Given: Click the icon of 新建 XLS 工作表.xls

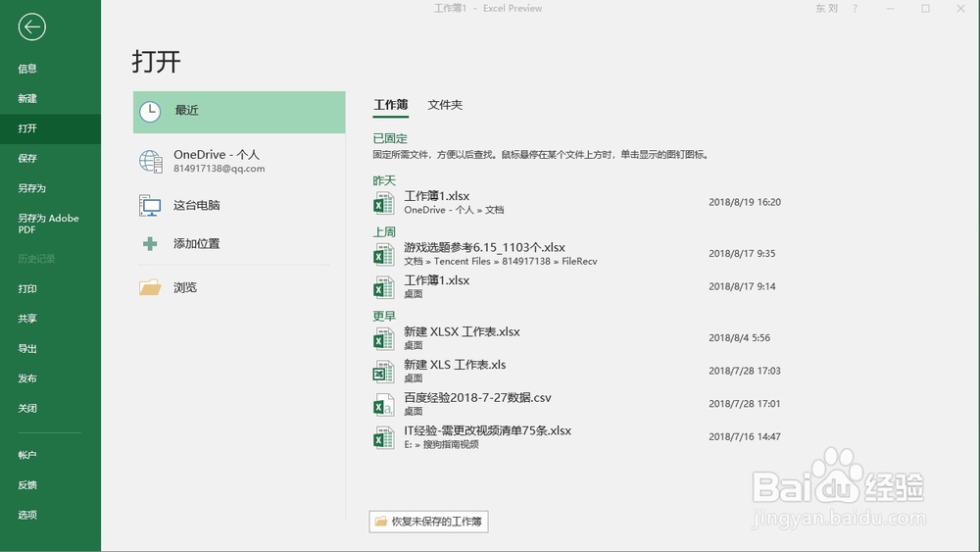Looking at the screenshot, I should [x=384, y=372].
